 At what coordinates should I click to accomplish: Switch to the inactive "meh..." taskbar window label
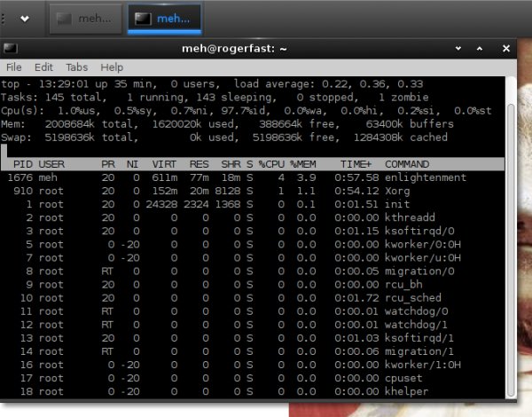[95, 18]
